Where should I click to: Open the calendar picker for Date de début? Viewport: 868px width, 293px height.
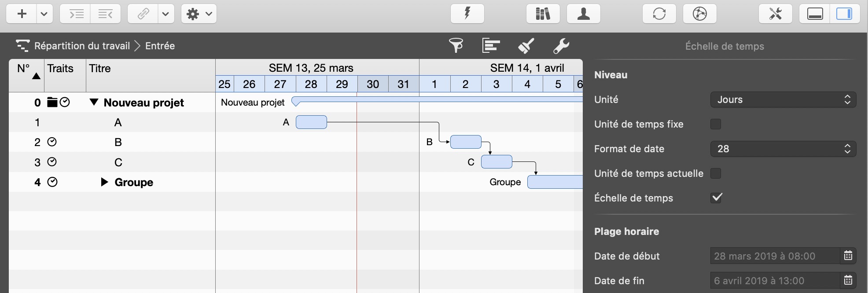coord(848,256)
